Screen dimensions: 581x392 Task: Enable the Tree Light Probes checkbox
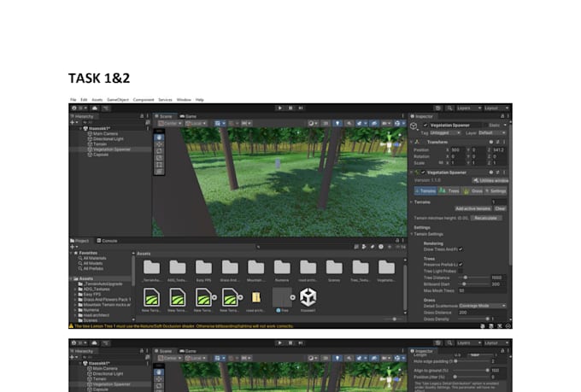[x=461, y=272]
